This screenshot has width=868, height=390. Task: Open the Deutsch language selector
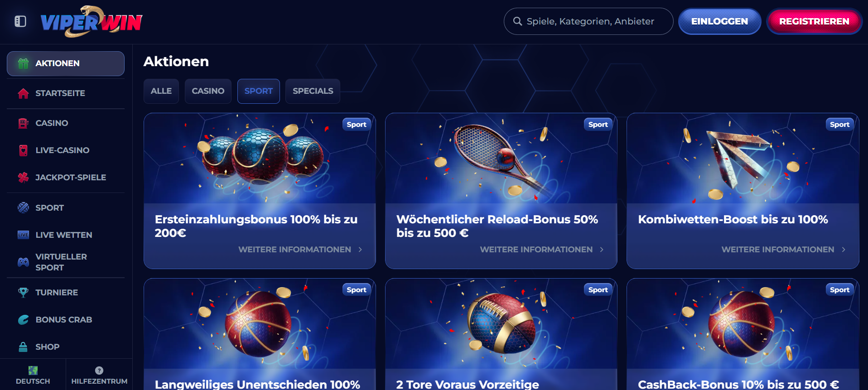pos(33,375)
